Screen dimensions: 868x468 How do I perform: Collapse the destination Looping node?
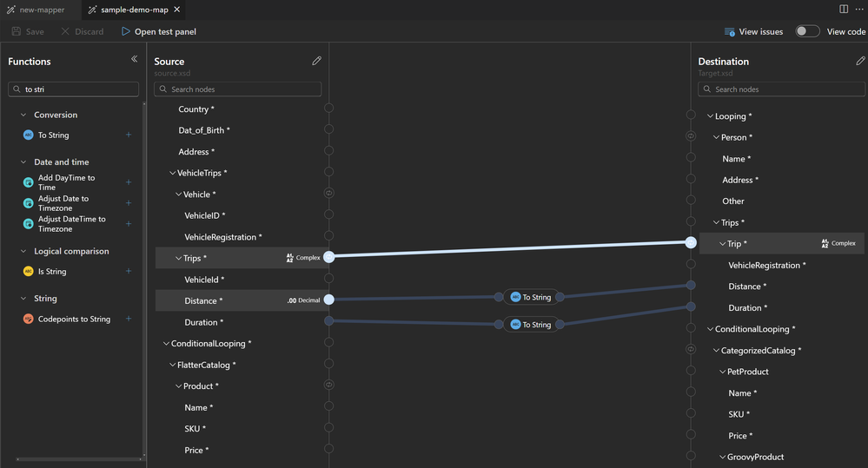(x=710, y=116)
